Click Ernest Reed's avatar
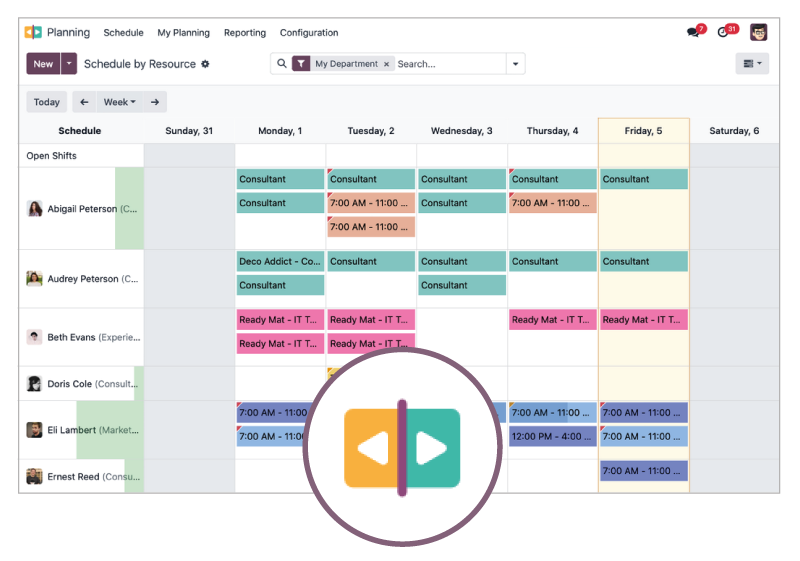 [34, 476]
